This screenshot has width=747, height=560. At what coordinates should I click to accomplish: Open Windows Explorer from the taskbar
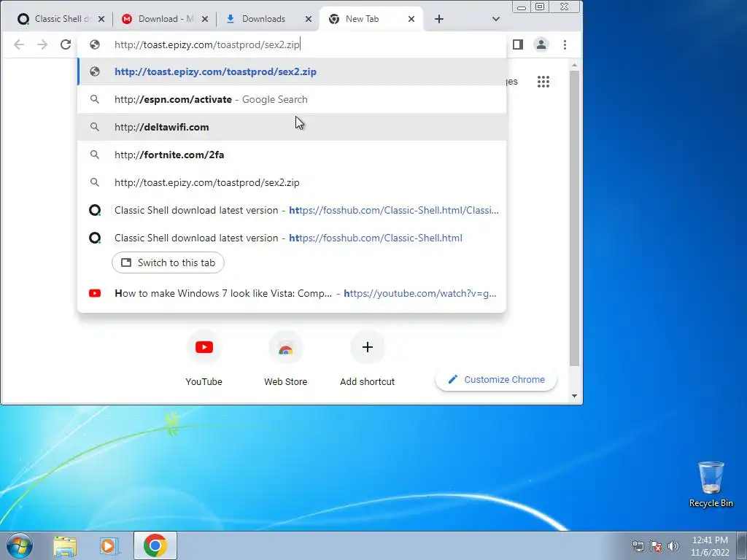click(x=65, y=545)
